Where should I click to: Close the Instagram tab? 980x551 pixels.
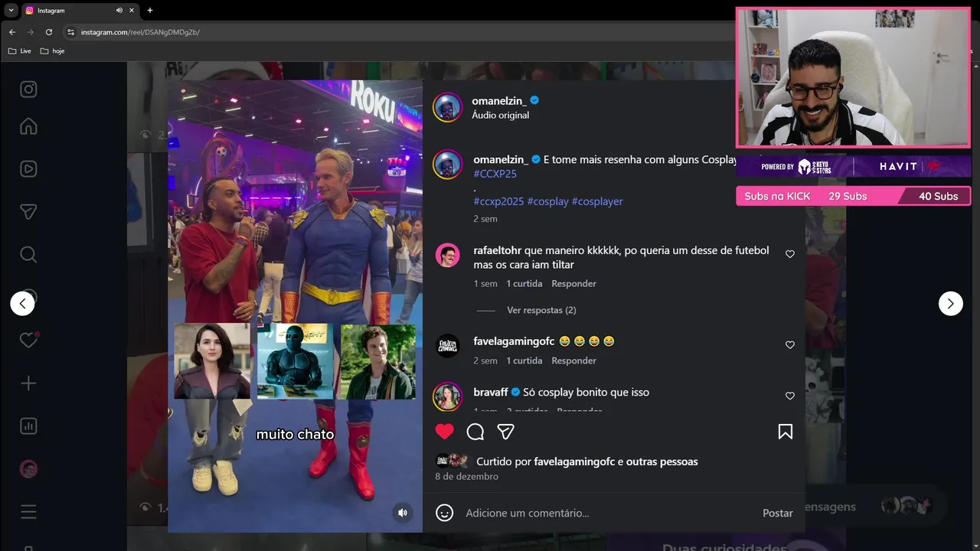click(132, 11)
